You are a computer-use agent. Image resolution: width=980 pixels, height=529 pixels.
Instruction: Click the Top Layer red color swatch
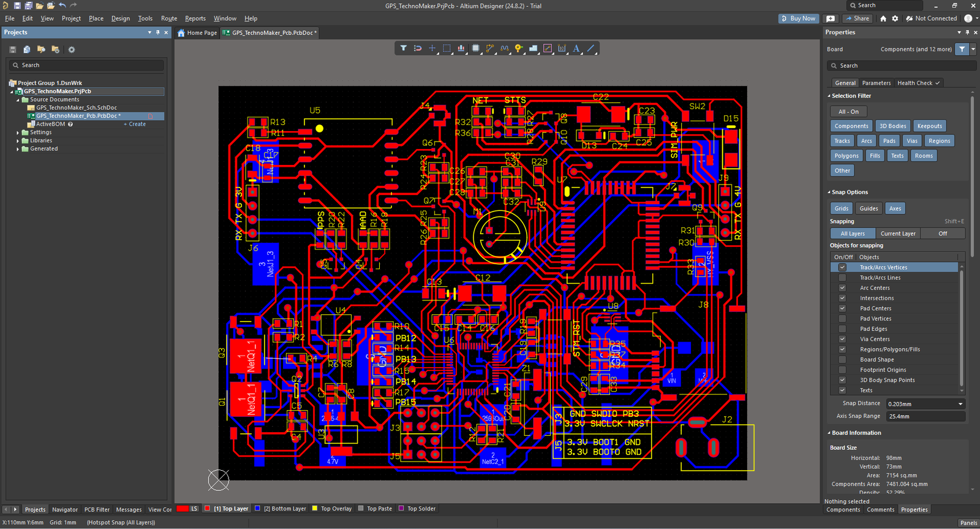coord(208,509)
